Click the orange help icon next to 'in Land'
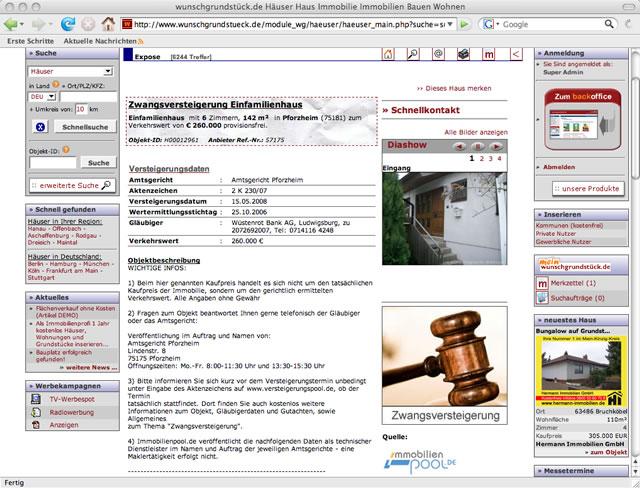The height and width of the screenshot is (488, 640). point(56,84)
